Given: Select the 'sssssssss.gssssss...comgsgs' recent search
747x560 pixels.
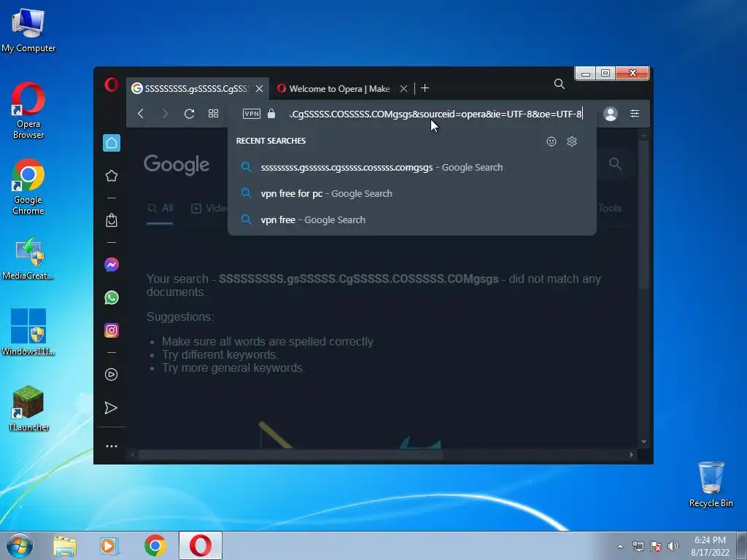Looking at the screenshot, I should [412, 167].
